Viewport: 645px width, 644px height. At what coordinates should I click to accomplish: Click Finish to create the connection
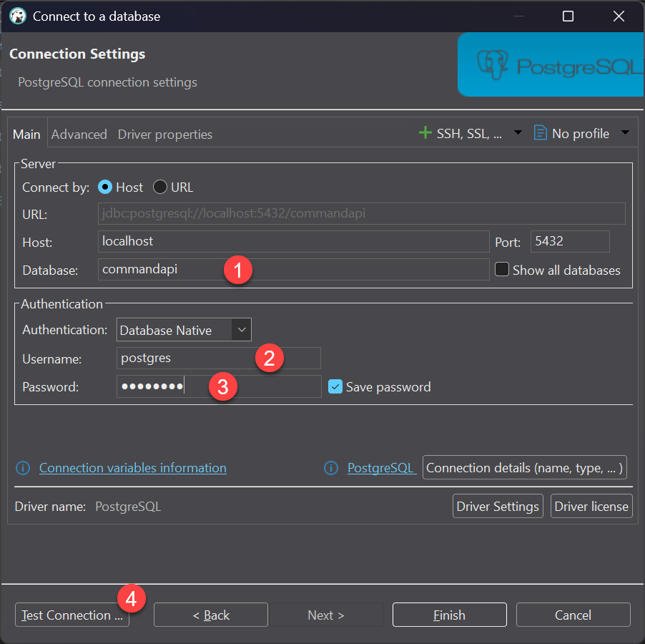(449, 614)
